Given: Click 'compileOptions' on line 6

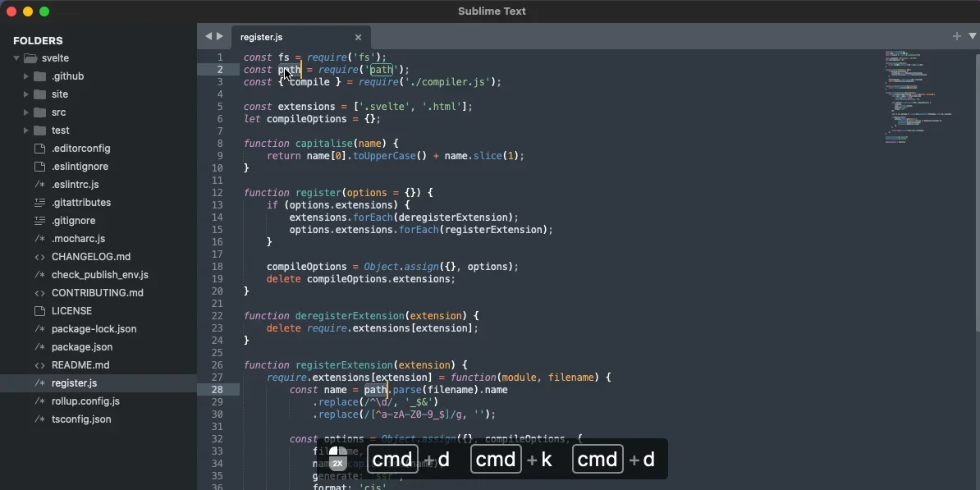Looking at the screenshot, I should [x=307, y=119].
